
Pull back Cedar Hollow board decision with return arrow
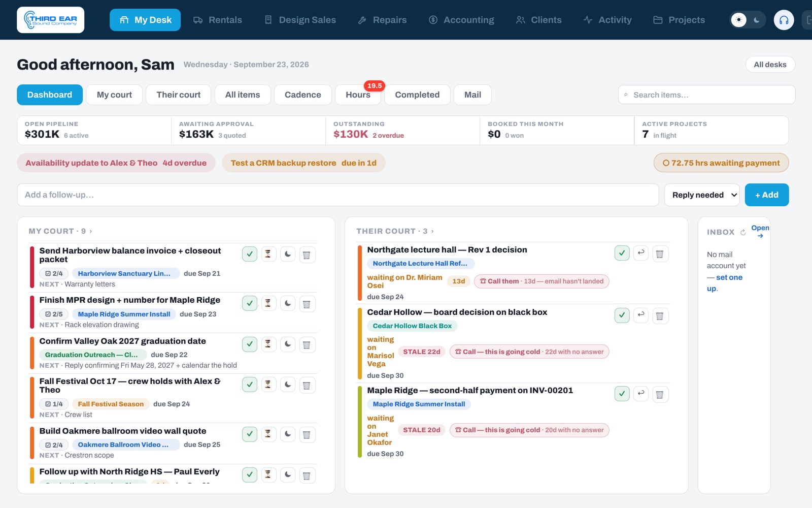tap(641, 315)
